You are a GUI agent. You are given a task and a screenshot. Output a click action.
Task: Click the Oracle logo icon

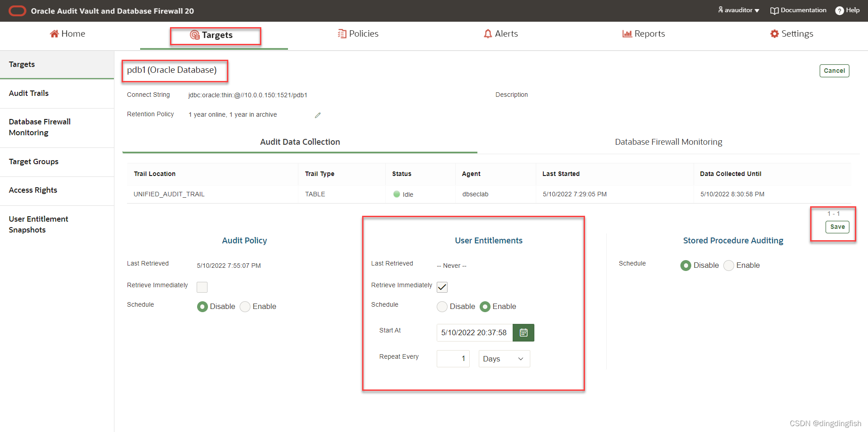point(18,11)
